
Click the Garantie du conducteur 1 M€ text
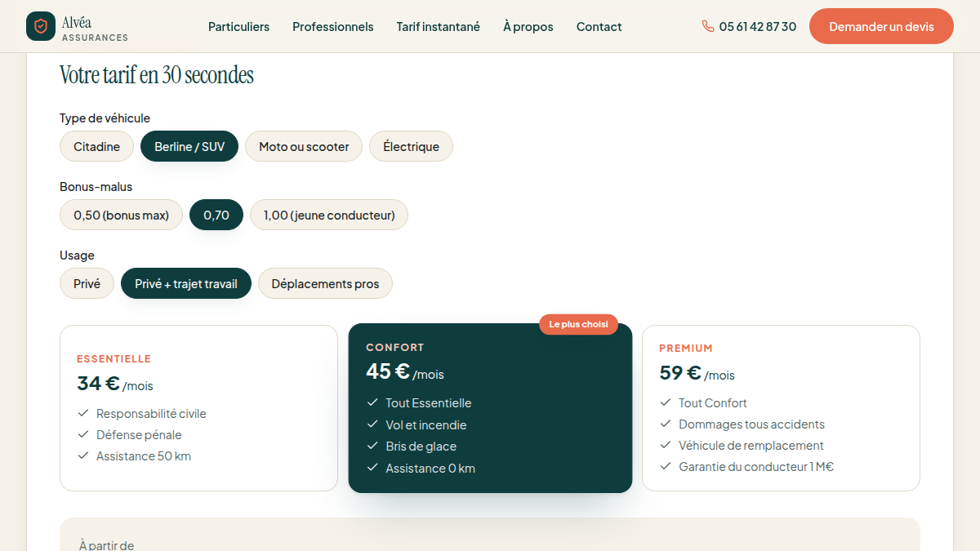pyautogui.click(x=756, y=467)
